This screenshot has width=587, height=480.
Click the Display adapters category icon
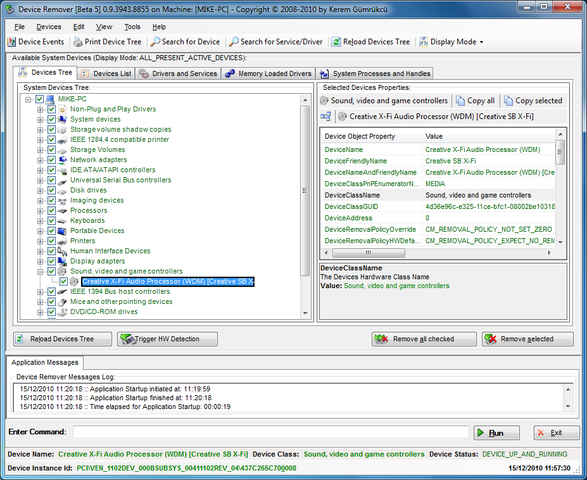click(63, 261)
